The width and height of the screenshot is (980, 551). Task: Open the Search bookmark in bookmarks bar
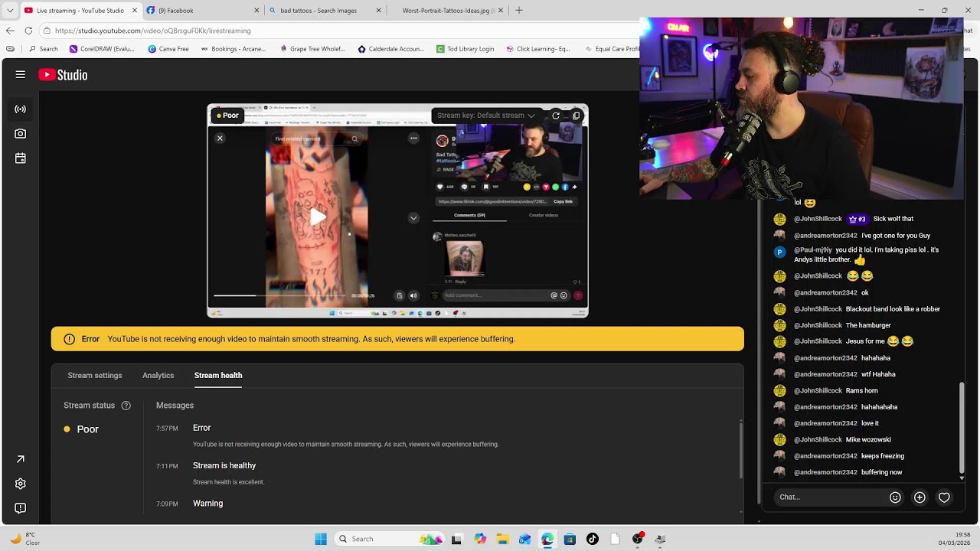43,49
